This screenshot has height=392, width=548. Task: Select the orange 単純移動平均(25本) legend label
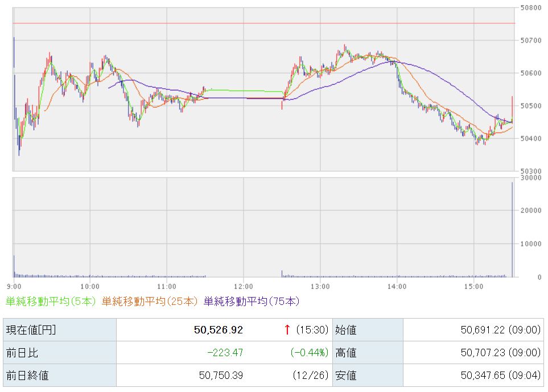[x=151, y=302]
